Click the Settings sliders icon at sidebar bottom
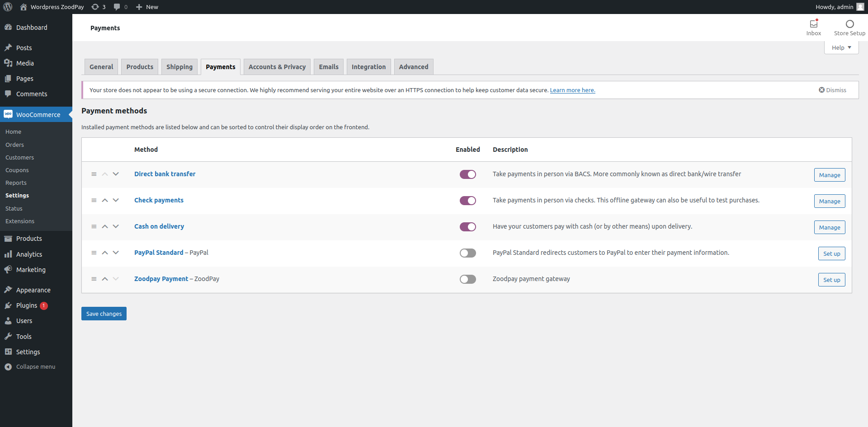 (8, 352)
